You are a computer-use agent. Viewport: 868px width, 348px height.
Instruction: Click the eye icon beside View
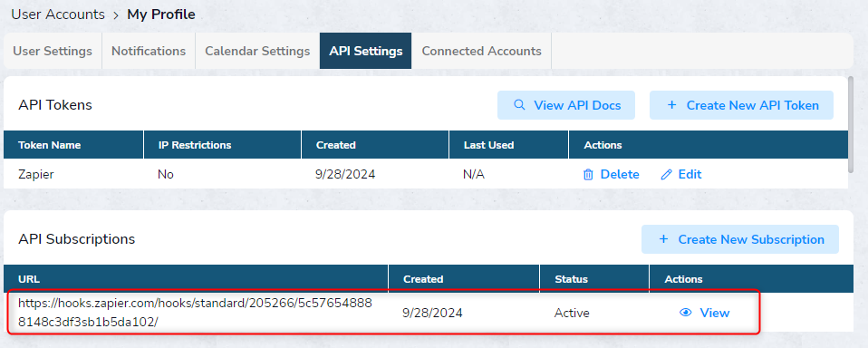point(686,313)
